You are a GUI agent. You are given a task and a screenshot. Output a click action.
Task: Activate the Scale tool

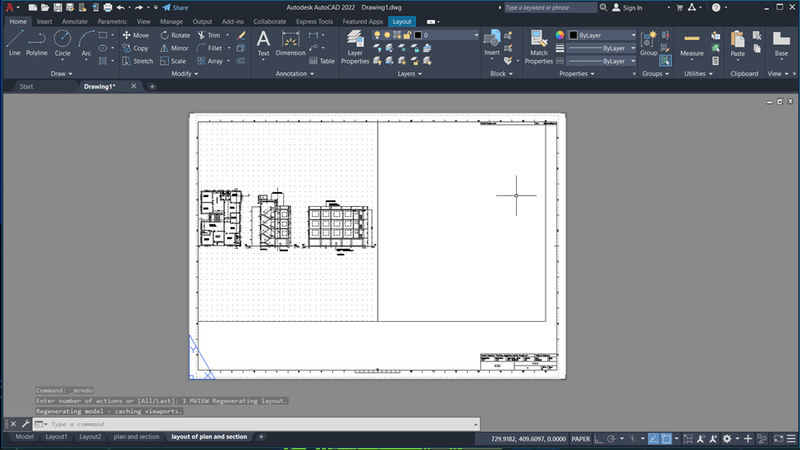tap(173, 61)
